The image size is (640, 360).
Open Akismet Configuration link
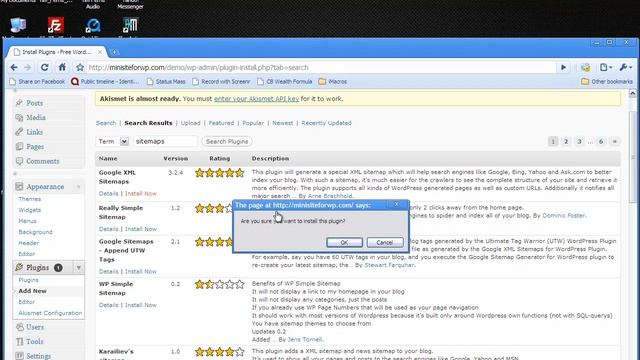[x=50, y=313]
